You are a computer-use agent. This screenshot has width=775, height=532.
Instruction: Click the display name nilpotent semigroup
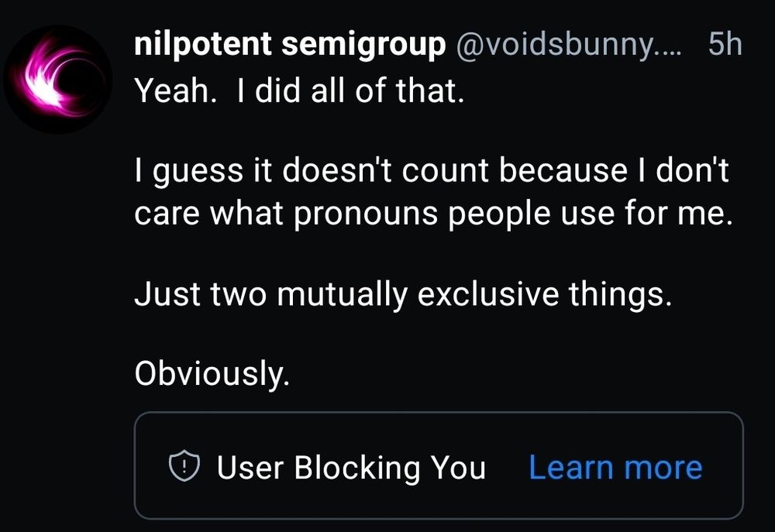coord(288,43)
